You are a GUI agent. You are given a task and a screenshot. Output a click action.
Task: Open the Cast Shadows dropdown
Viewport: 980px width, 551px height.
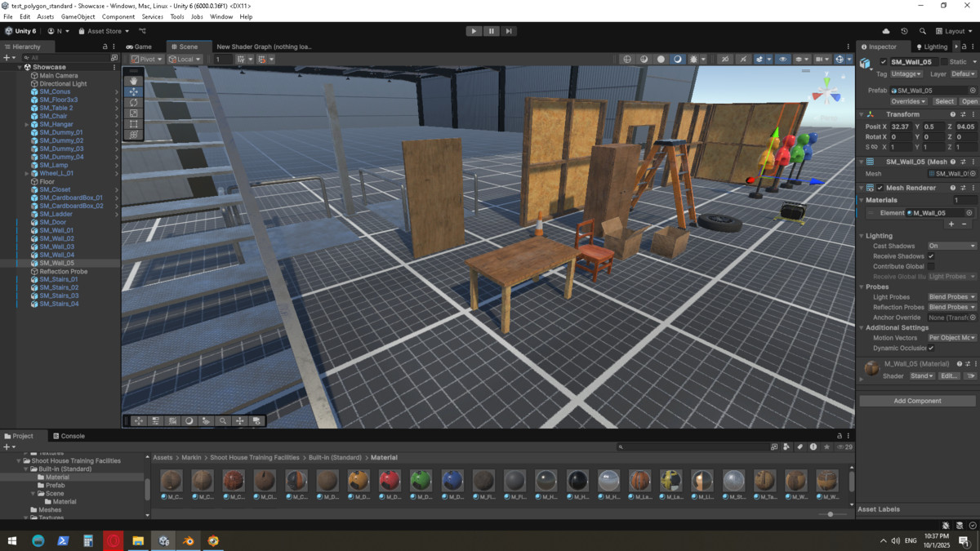pyautogui.click(x=951, y=246)
